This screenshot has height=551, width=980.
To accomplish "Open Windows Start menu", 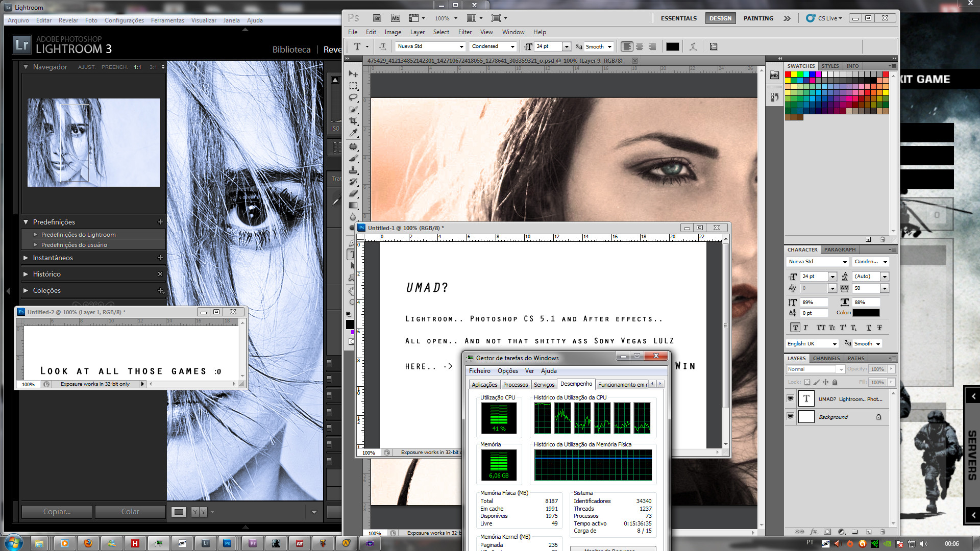I will click(14, 542).
